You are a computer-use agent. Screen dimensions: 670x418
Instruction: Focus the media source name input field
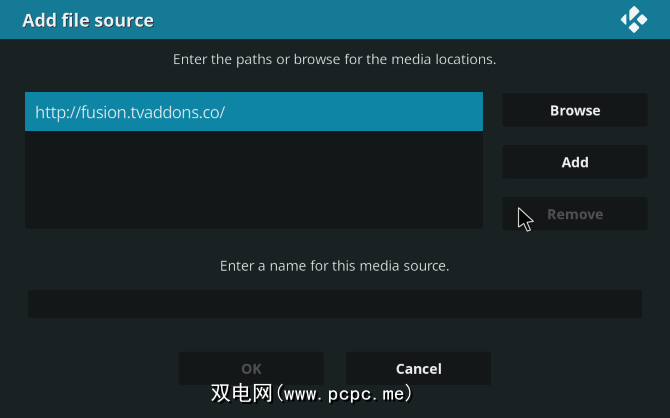335,304
